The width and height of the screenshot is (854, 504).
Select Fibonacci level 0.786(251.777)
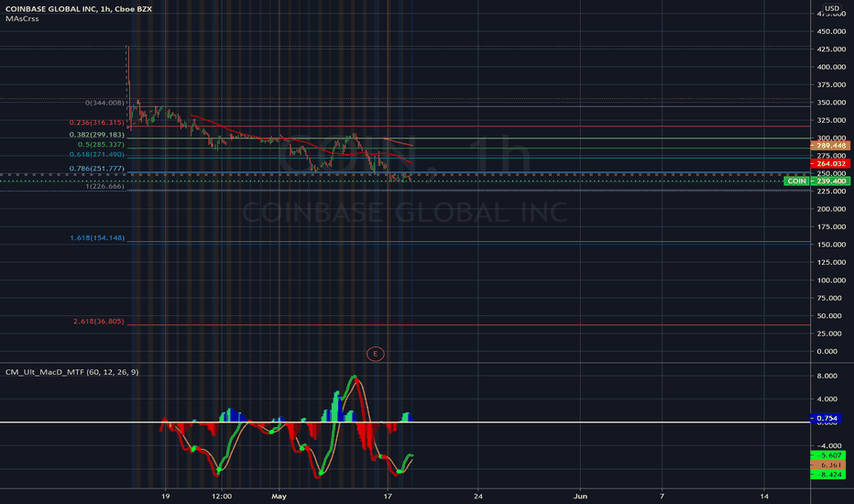tap(96, 169)
